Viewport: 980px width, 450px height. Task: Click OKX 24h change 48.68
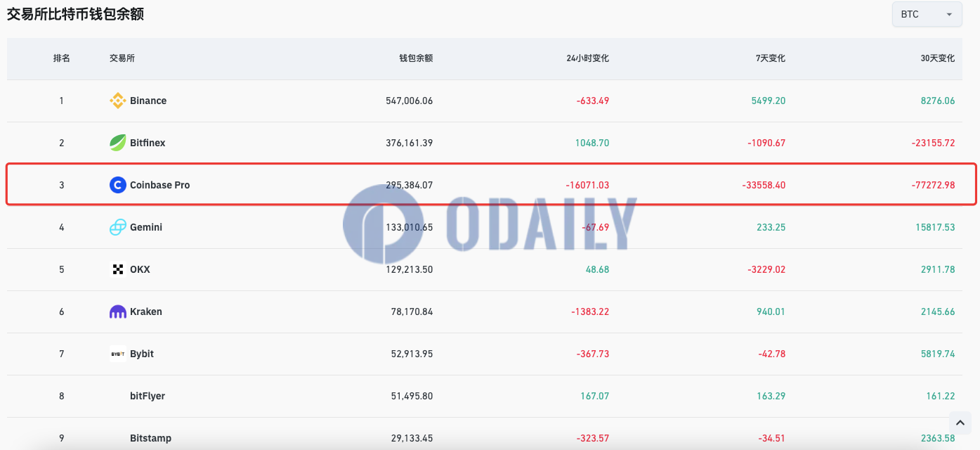pyautogui.click(x=597, y=269)
